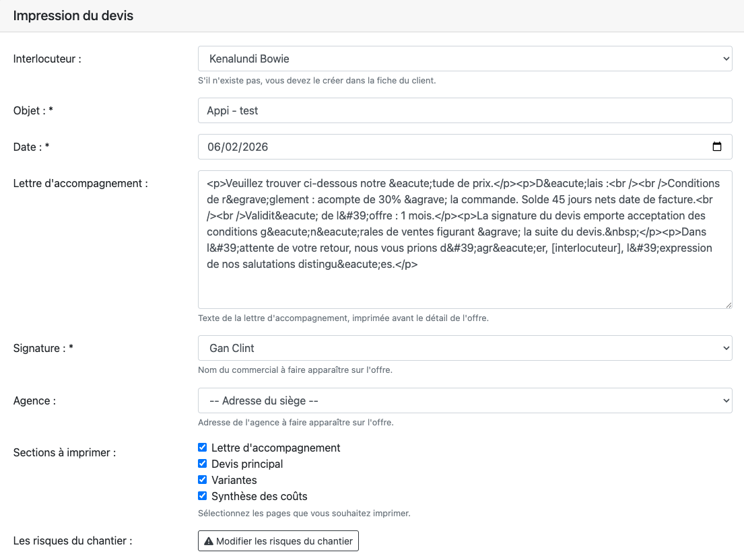Select the year 2026 in Date field
Screen dimensions: 744x560
tap(255, 147)
